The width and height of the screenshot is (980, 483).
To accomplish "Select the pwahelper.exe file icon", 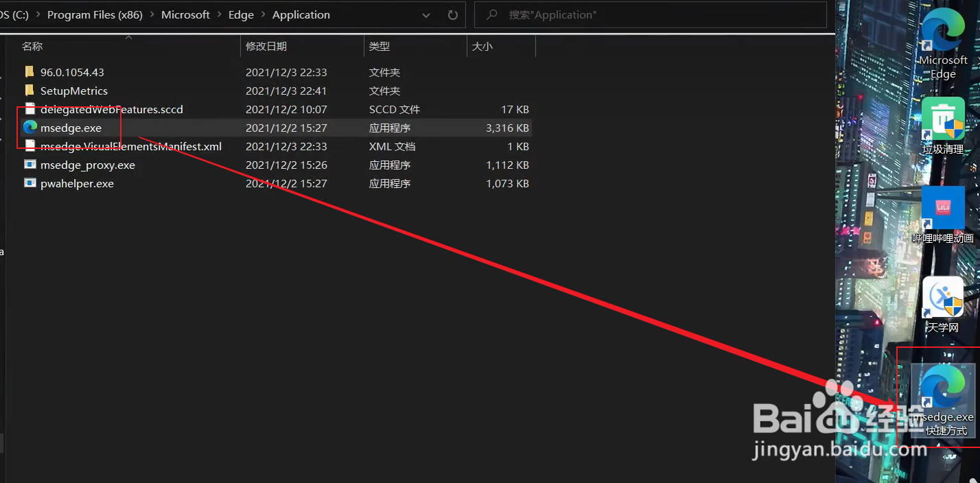I will (x=30, y=183).
